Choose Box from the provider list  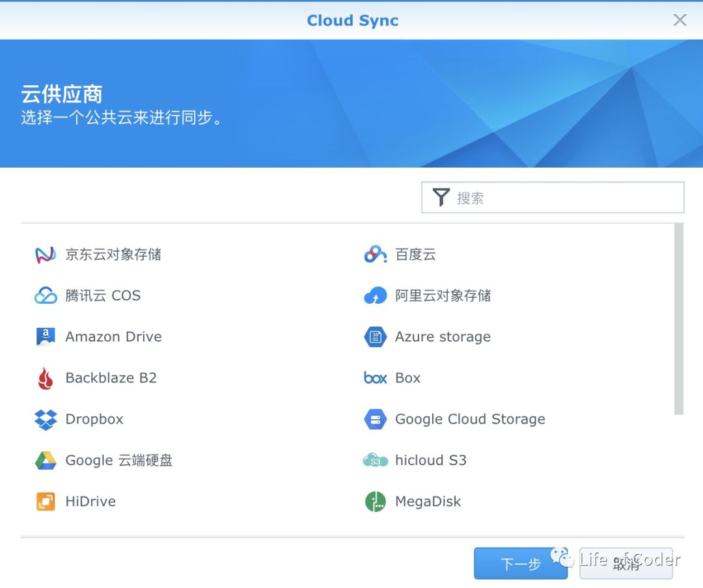pyautogui.click(x=407, y=378)
